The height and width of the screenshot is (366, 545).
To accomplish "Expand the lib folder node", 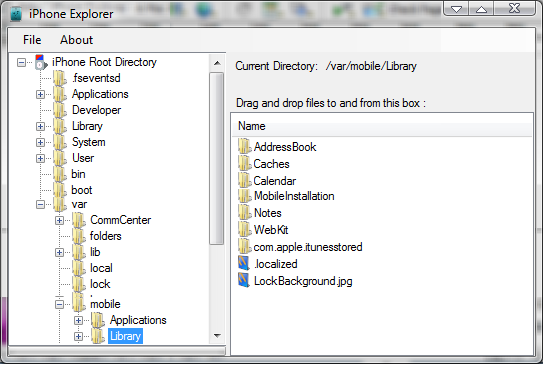I will (x=59, y=252).
